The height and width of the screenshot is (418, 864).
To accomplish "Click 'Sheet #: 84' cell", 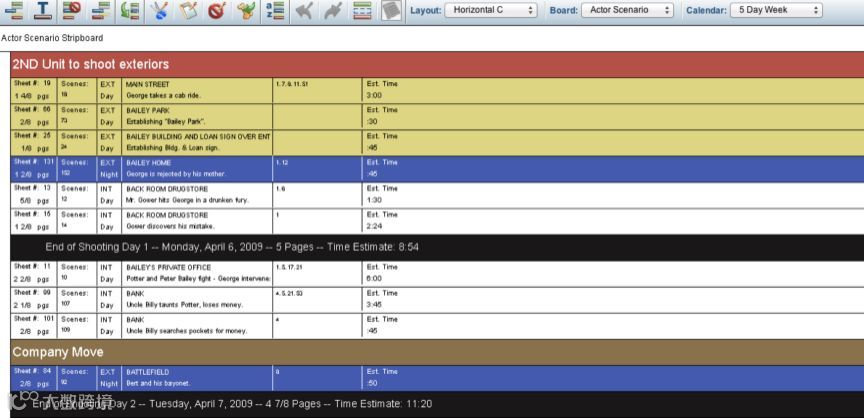I will pos(34,378).
